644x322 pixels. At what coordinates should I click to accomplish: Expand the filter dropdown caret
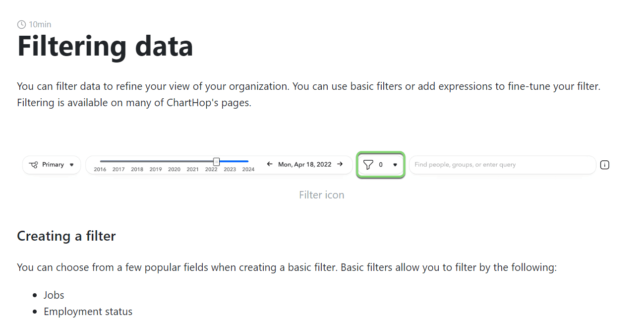click(x=395, y=165)
